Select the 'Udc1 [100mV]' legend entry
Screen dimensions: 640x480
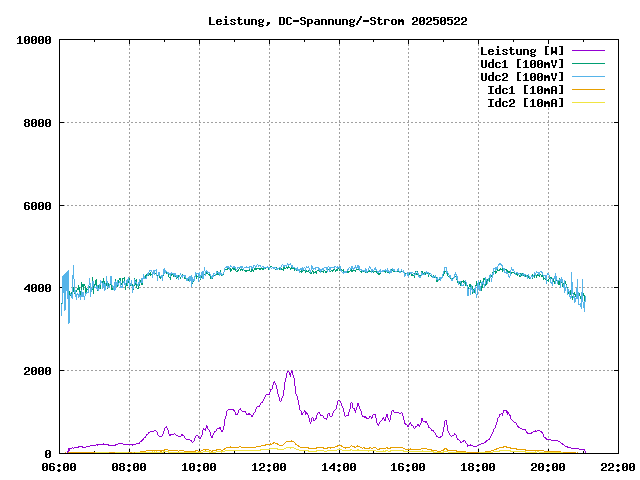tap(521, 64)
